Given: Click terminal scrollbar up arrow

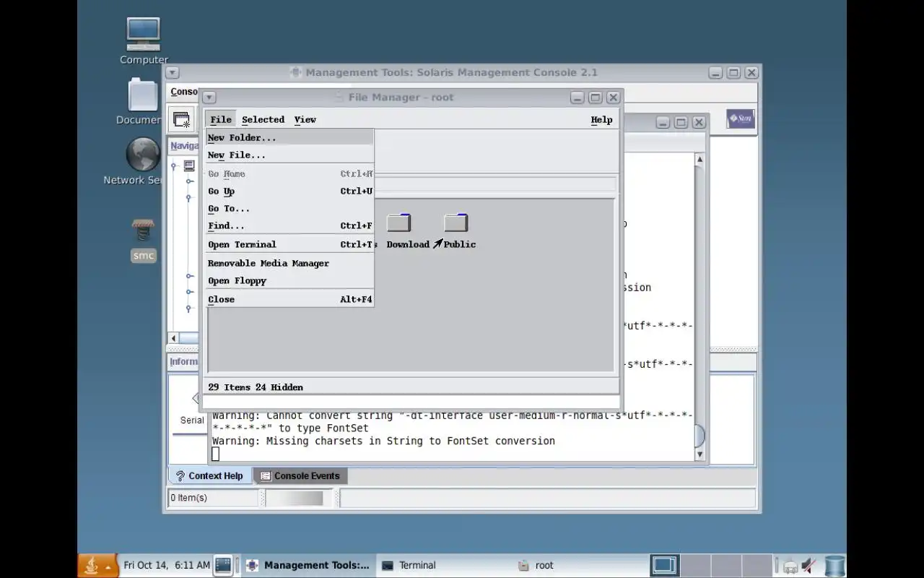Looking at the screenshot, I should click(x=699, y=159).
